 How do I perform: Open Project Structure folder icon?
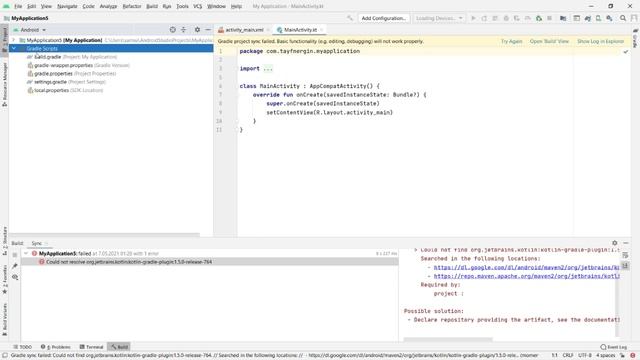563,18
